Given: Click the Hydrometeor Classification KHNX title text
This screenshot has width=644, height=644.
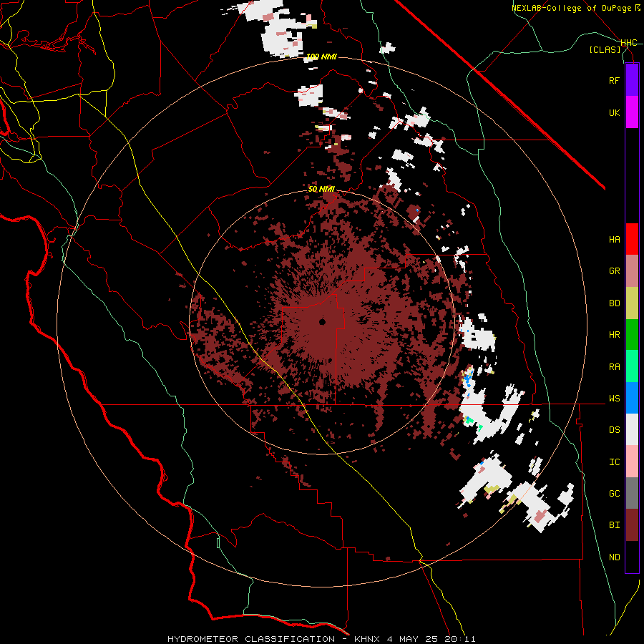Looking at the screenshot, I should click(321, 639).
